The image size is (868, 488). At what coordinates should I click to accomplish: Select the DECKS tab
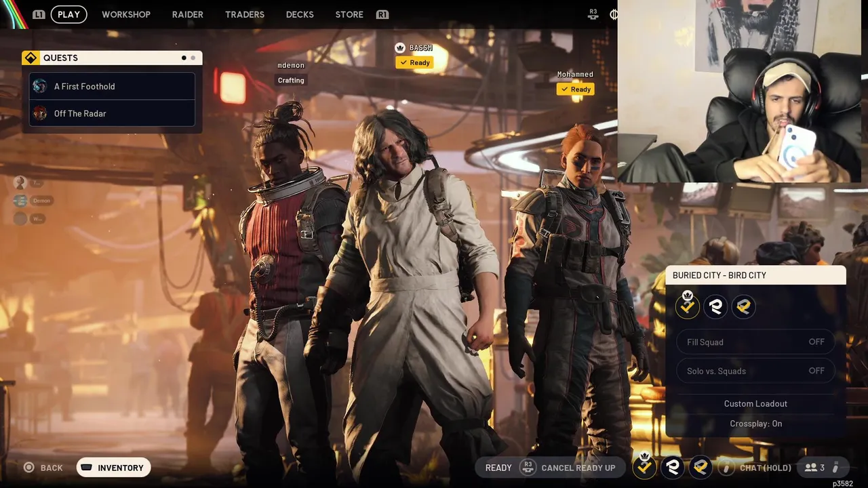(x=300, y=14)
